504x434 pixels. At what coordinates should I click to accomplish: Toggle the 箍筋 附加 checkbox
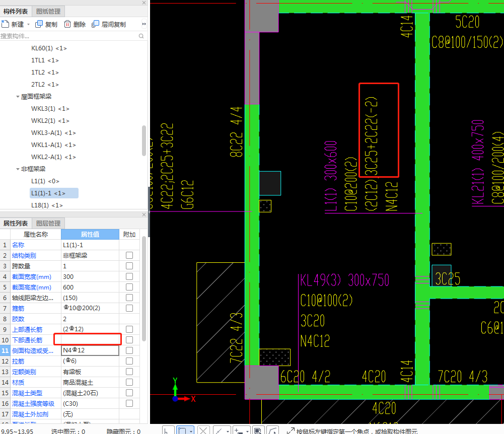(x=129, y=308)
